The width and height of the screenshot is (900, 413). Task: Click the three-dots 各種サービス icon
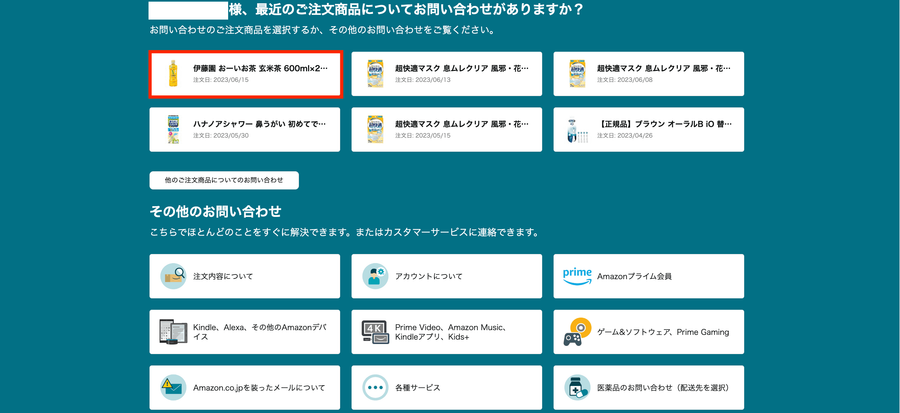point(375,387)
